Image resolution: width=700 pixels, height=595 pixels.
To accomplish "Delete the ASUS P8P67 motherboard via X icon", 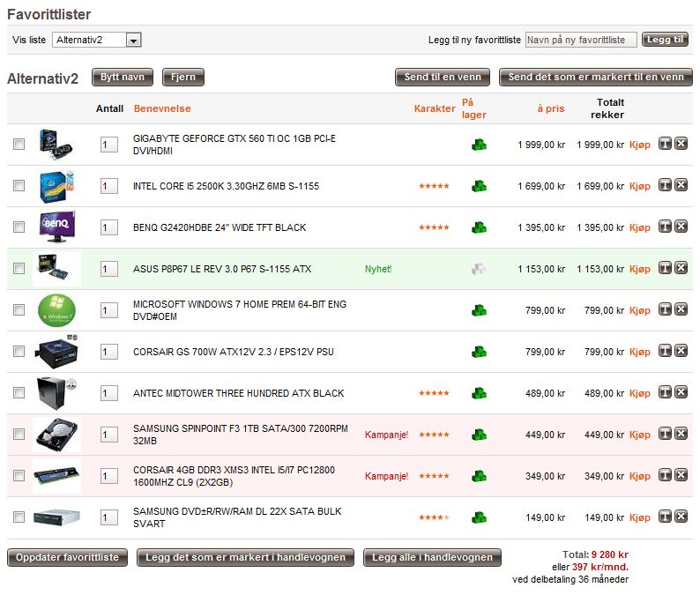I will pyautogui.click(x=681, y=268).
